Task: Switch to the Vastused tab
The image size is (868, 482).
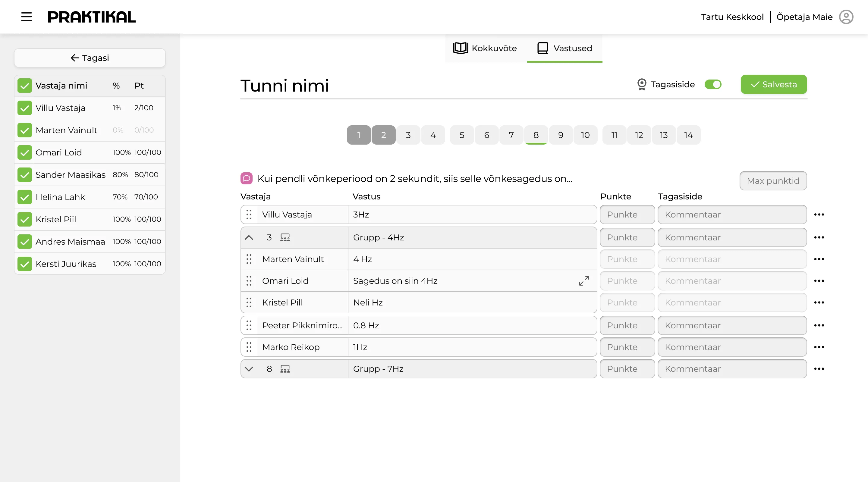Action: (x=565, y=48)
